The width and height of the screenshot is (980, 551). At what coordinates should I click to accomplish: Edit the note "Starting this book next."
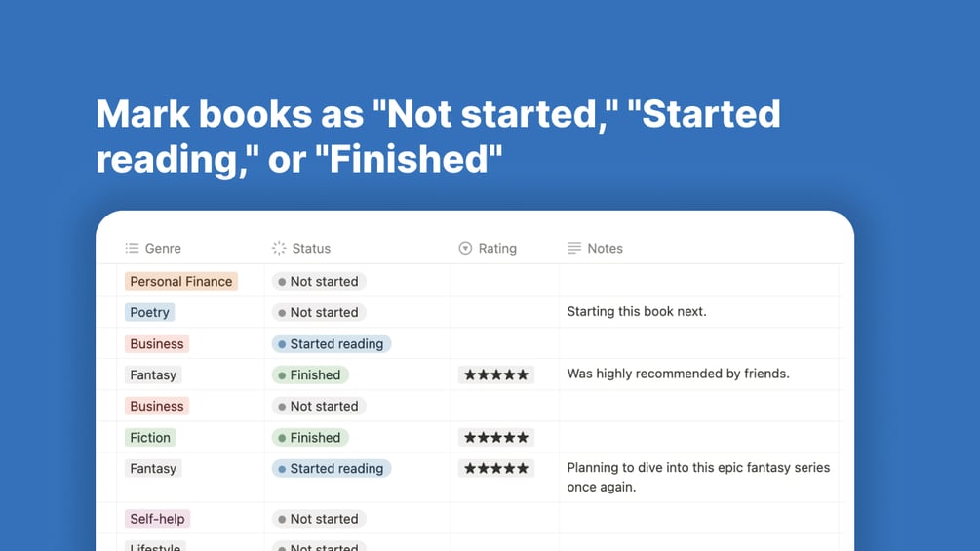click(636, 311)
